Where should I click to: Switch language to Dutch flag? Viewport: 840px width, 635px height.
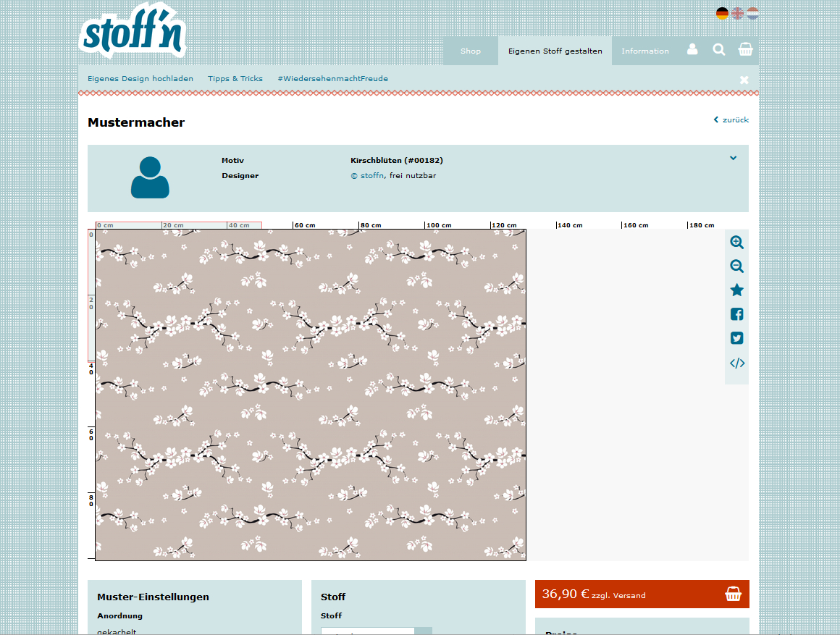click(752, 13)
